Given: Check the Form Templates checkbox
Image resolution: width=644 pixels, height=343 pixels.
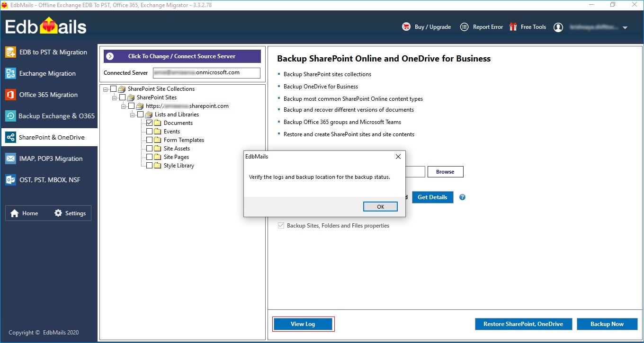Looking at the screenshot, I should [149, 140].
